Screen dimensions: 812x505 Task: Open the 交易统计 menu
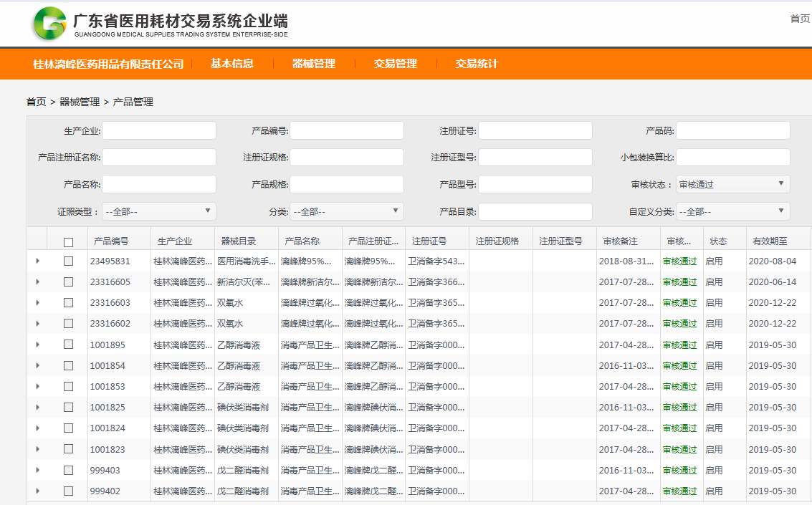click(477, 64)
